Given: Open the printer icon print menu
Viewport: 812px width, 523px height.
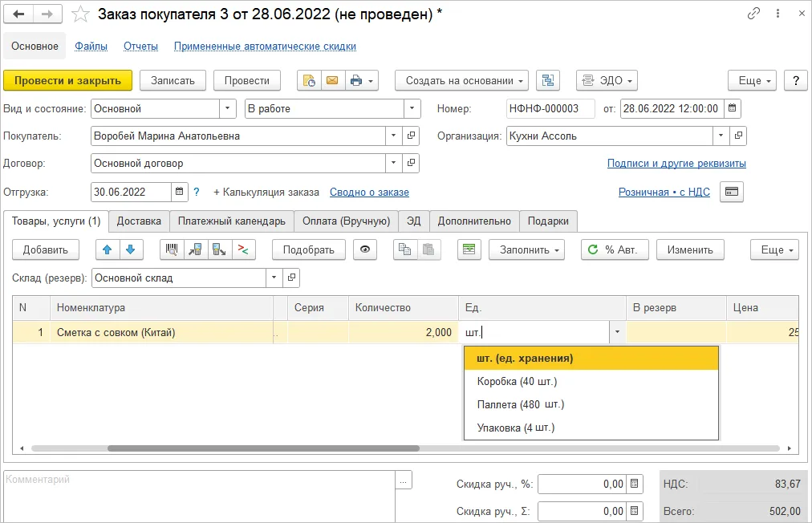Looking at the screenshot, I should [x=361, y=81].
